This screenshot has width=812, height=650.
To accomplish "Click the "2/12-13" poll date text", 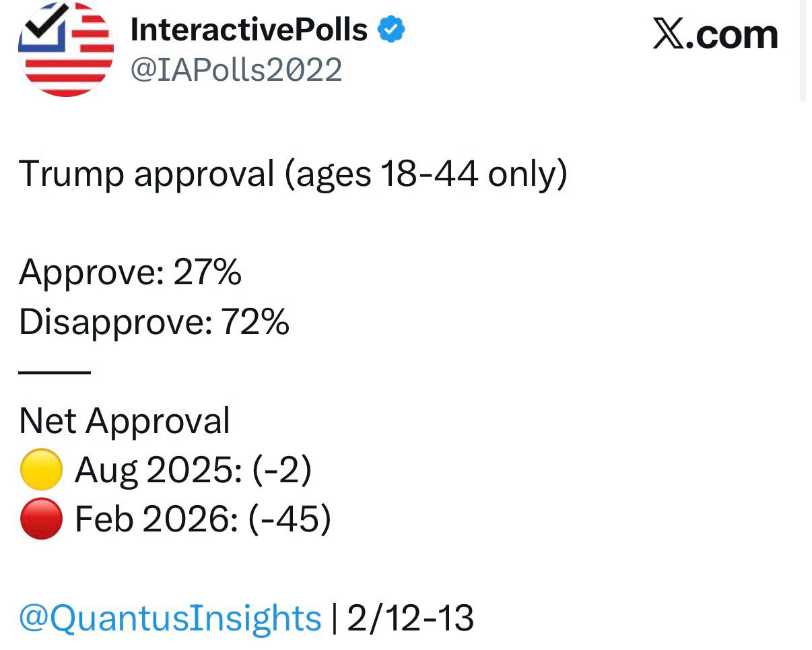I will click(410, 618).
